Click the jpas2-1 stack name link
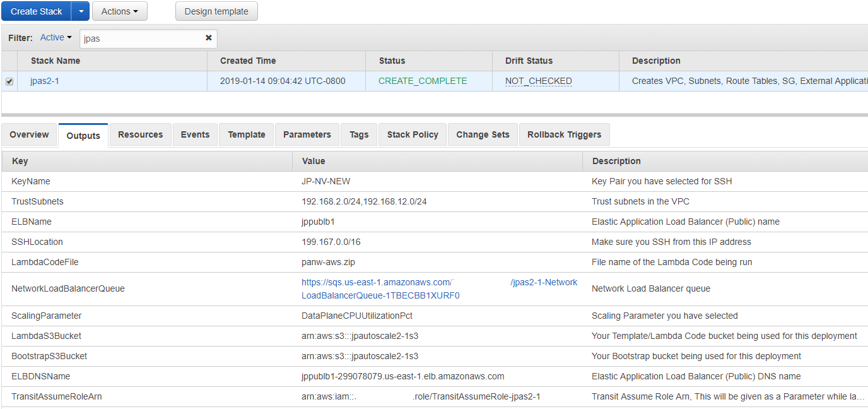The height and width of the screenshot is (409, 868). pyautogui.click(x=45, y=81)
